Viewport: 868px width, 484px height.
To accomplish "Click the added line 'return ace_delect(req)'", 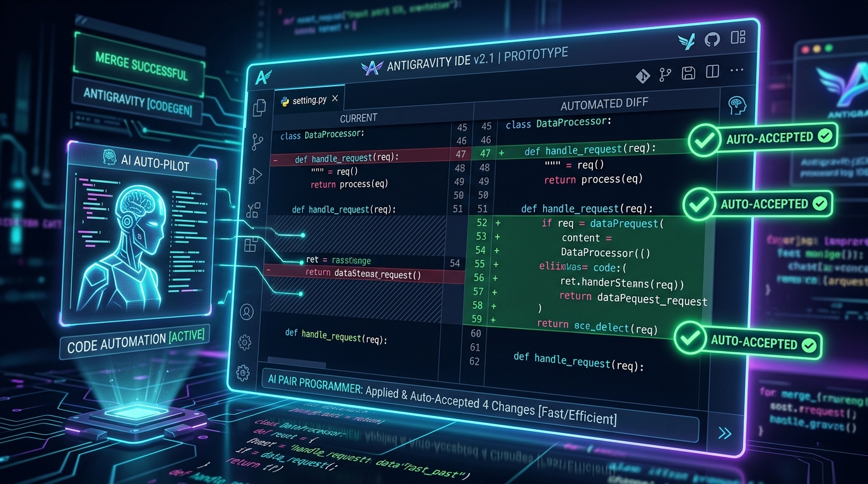I will point(597,326).
